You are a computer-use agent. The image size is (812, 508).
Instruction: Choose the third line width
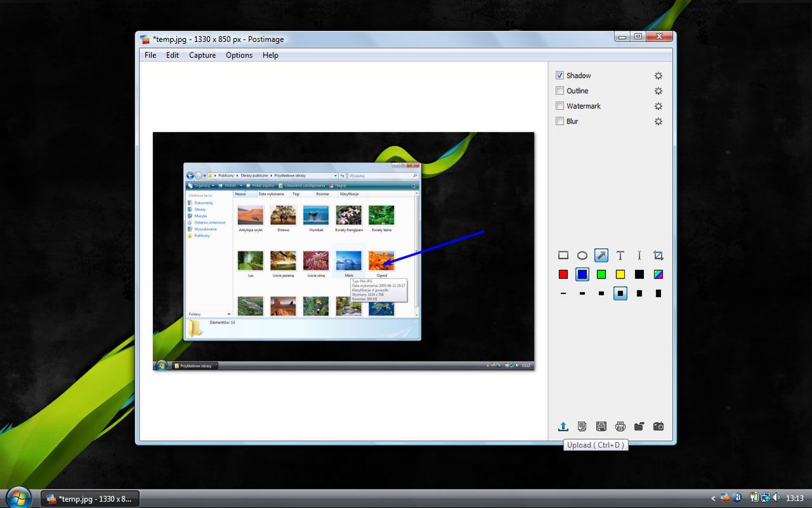[601, 293]
